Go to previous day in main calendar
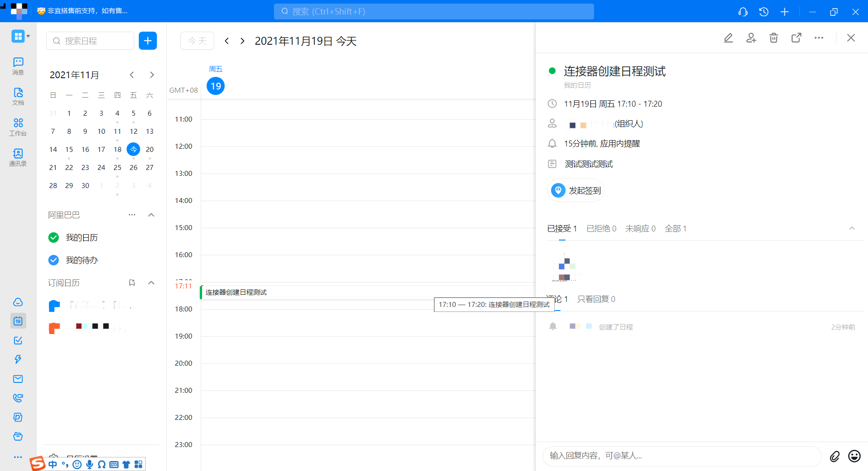Viewport: 868px width, 471px height. point(227,41)
